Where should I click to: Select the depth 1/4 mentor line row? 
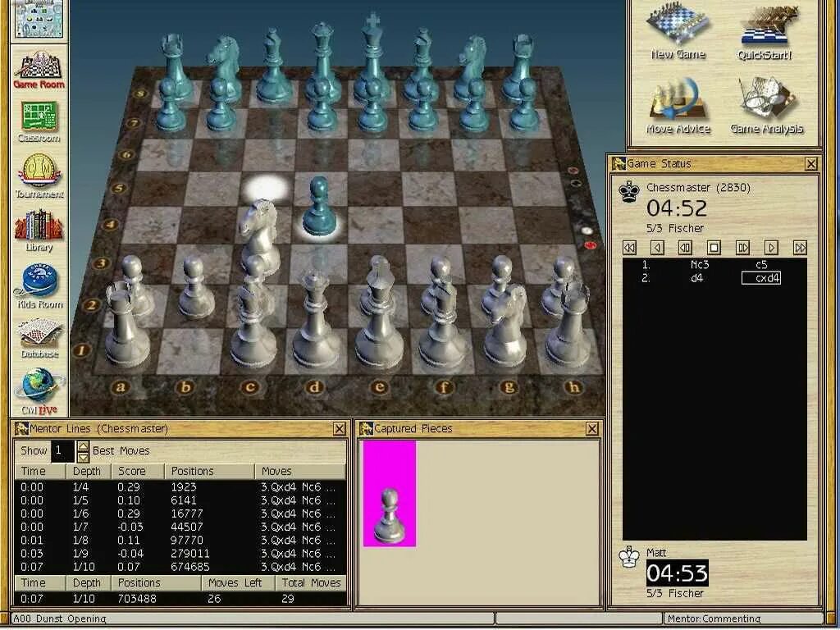[180, 487]
